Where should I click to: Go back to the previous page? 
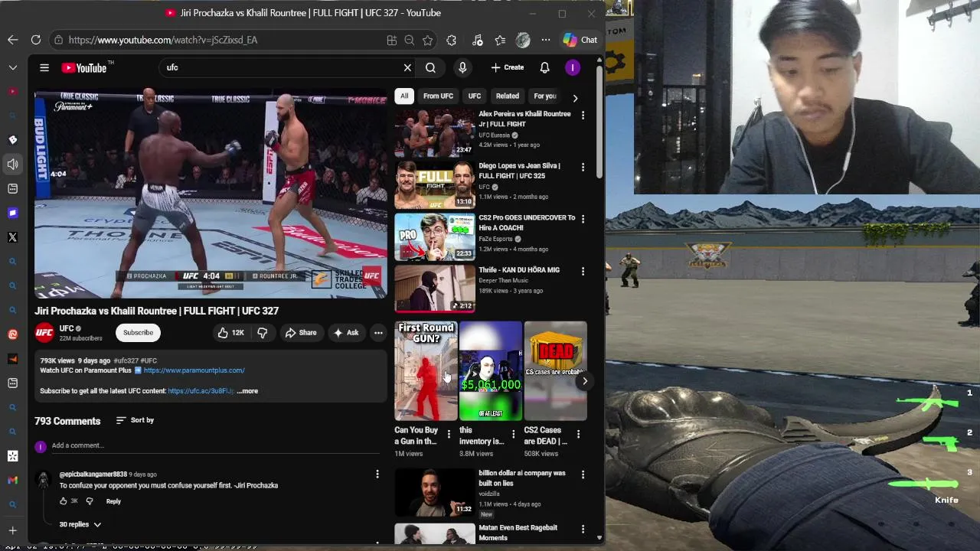tap(13, 40)
